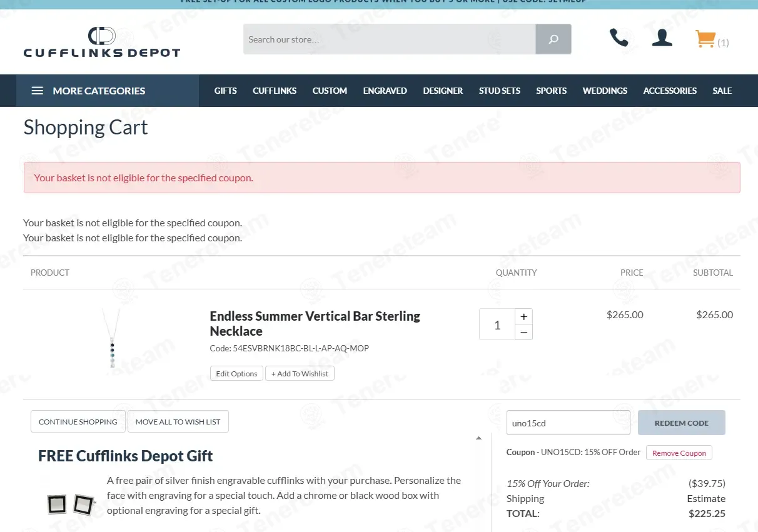Viewport: 758px width, 532px height.
Task: Click the search magnifier button
Action: click(553, 39)
